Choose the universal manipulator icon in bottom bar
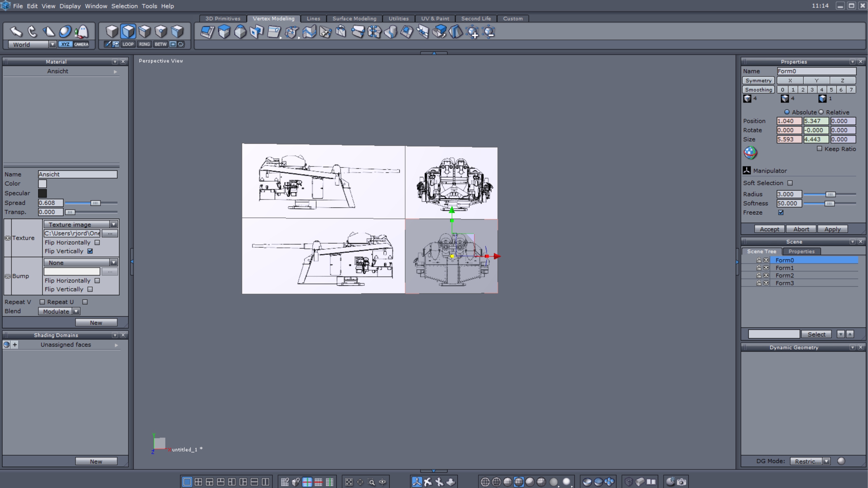This screenshot has height=488, width=868. tap(417, 482)
